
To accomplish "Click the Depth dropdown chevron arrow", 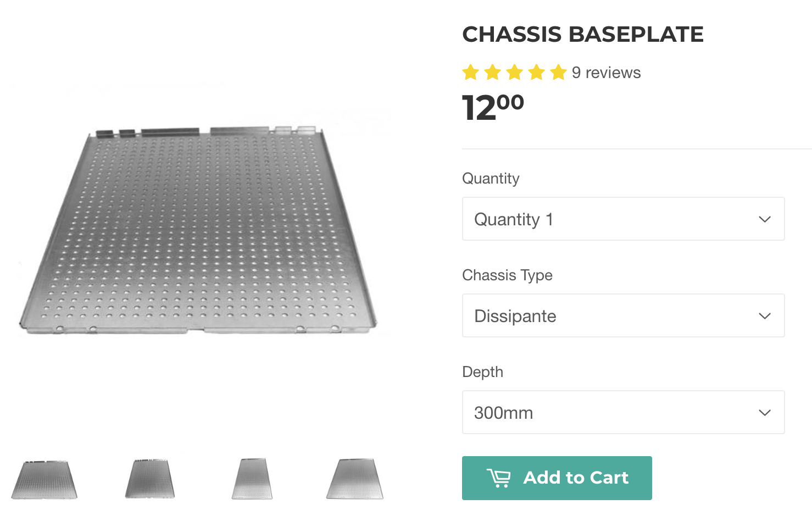I will 765,413.
